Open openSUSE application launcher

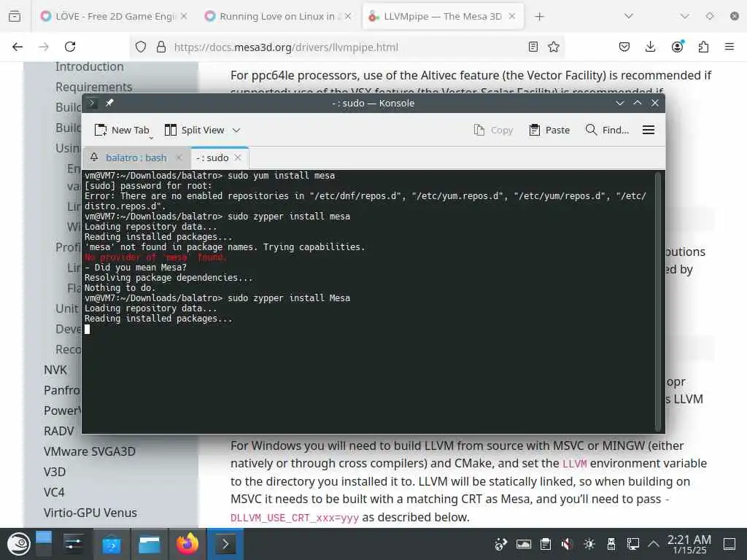pyautogui.click(x=18, y=544)
